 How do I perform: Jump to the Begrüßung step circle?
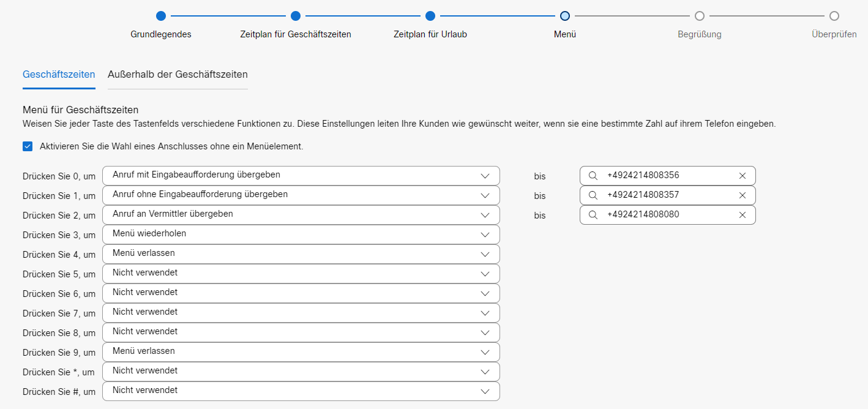[700, 16]
